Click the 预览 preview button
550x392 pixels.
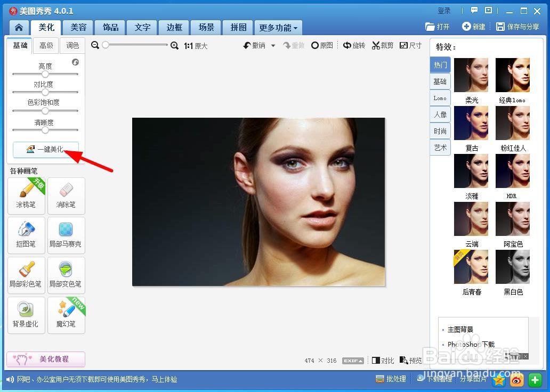pos(411,361)
